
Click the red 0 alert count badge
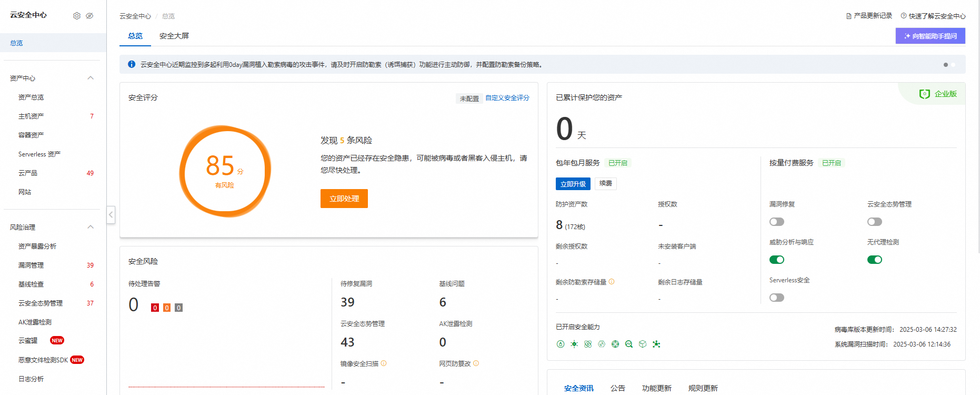coord(155,308)
